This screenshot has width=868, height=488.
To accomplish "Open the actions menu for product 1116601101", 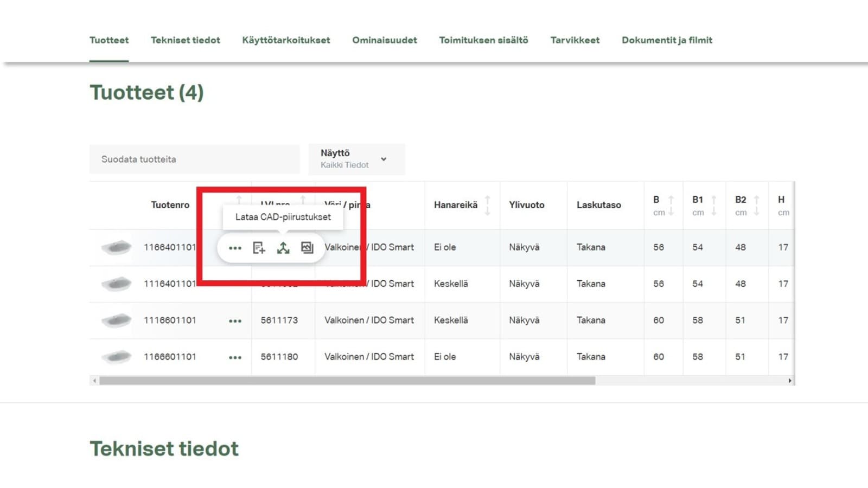I will tap(235, 320).
